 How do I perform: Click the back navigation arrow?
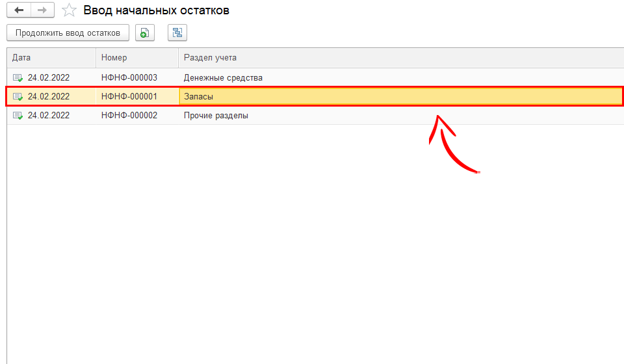point(19,10)
